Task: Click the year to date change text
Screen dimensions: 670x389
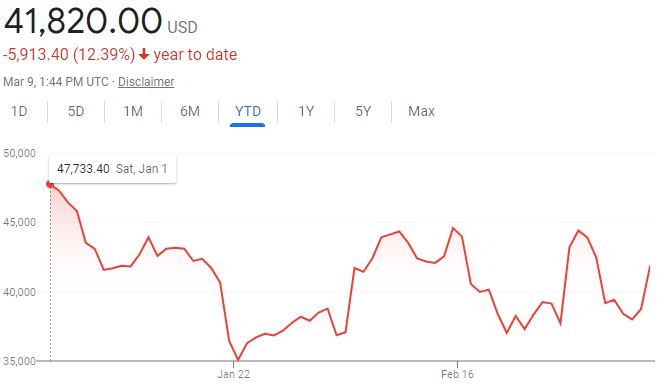Action: tap(195, 54)
